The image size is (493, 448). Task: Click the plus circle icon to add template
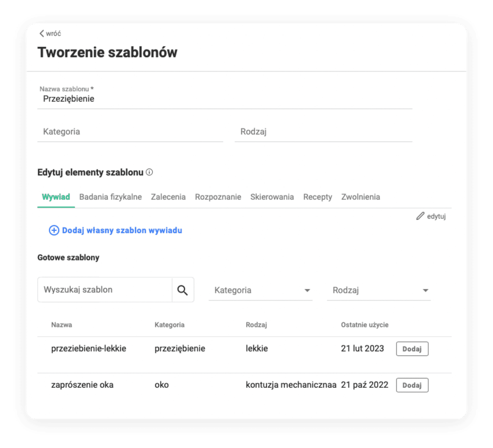[x=54, y=230]
